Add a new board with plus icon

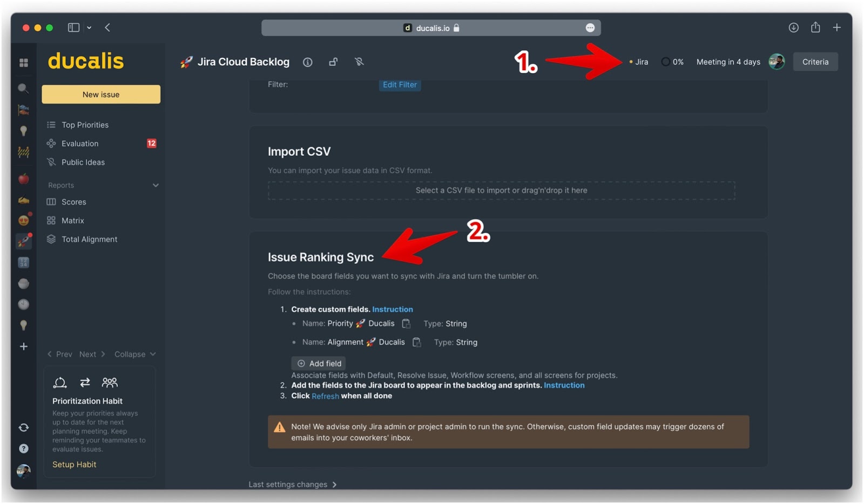point(23,346)
